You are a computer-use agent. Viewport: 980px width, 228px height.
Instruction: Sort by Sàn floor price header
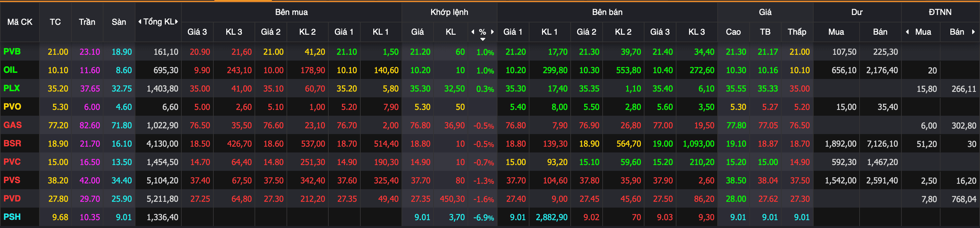[119, 22]
